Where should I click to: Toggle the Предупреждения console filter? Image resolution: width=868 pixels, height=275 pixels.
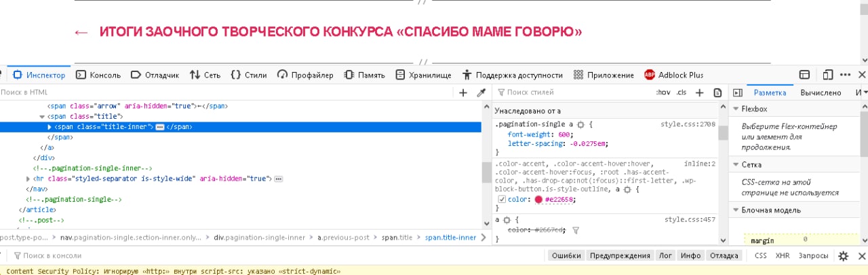(x=620, y=255)
